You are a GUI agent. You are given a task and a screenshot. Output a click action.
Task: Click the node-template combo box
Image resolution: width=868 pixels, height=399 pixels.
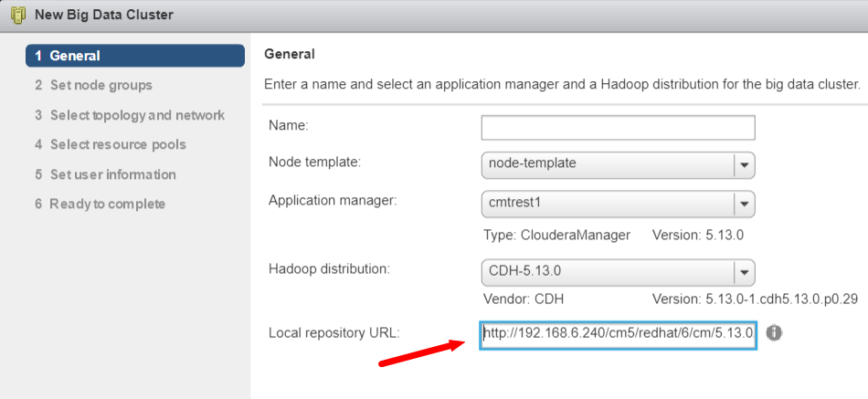(619, 165)
